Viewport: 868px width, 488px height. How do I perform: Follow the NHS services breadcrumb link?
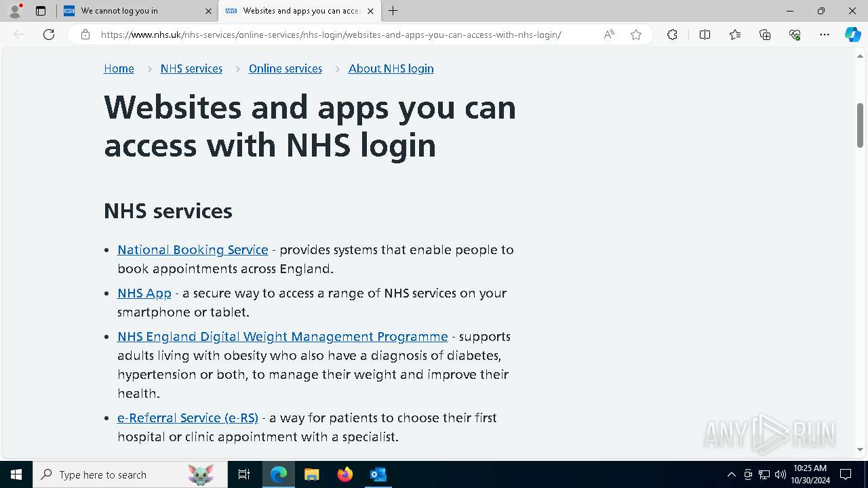[191, 68]
